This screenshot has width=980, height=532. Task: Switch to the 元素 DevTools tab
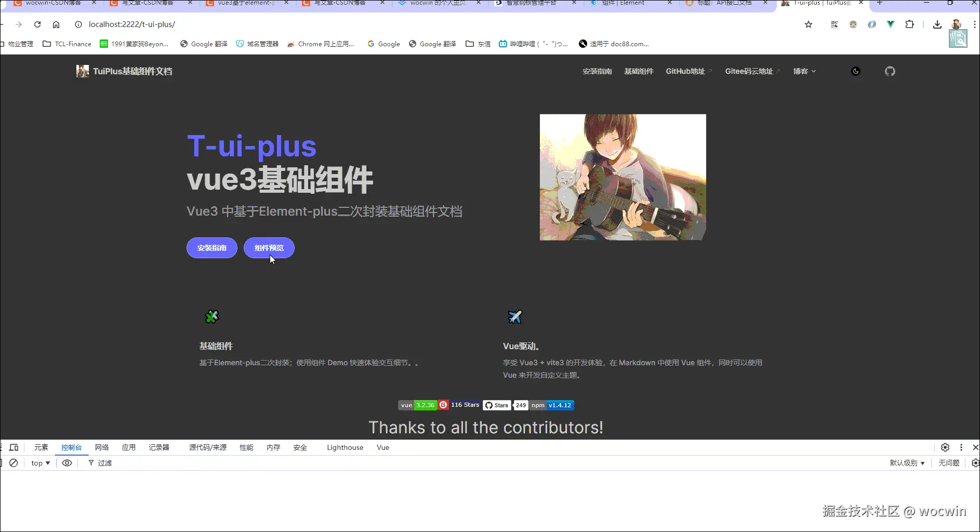pyautogui.click(x=41, y=447)
